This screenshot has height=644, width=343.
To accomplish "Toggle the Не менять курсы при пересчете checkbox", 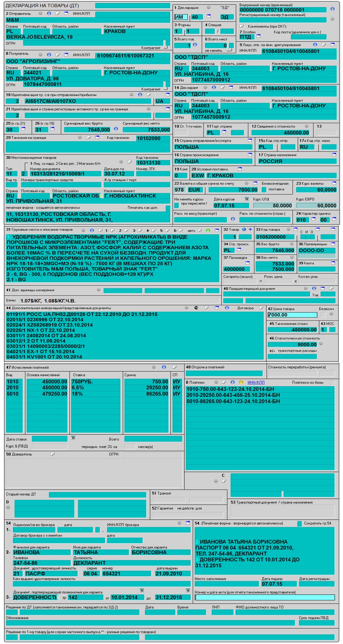I will point(177,205).
